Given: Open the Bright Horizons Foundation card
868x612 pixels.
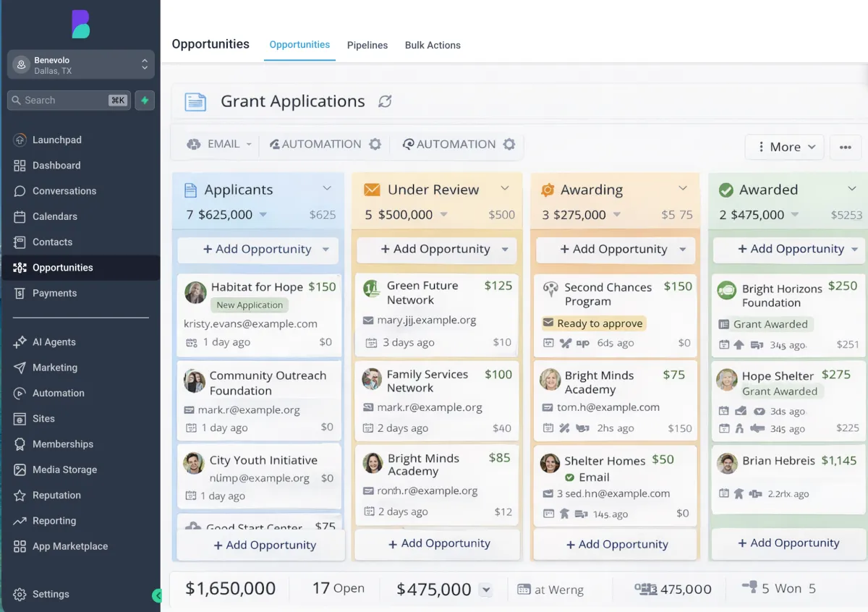Looking at the screenshot, I should pyautogui.click(x=790, y=315).
